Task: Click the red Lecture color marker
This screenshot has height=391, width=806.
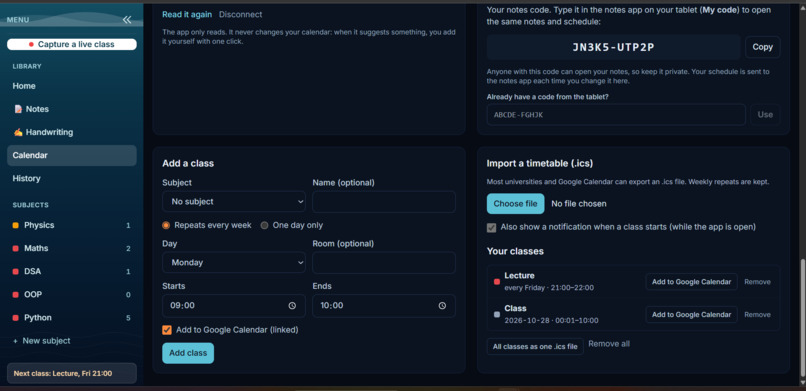Action: [497, 282]
